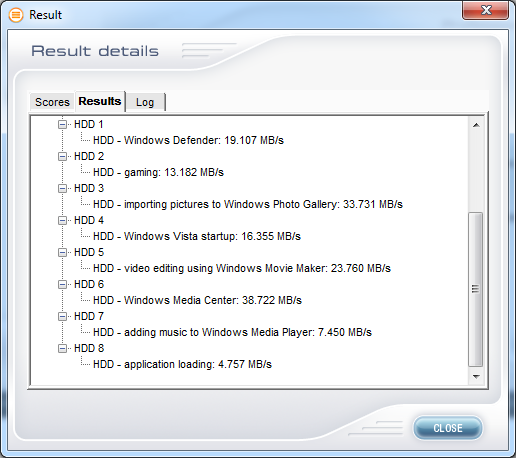This screenshot has width=516, height=458.
Task: Collapse the HDD 2 tree node
Action: click(x=62, y=156)
